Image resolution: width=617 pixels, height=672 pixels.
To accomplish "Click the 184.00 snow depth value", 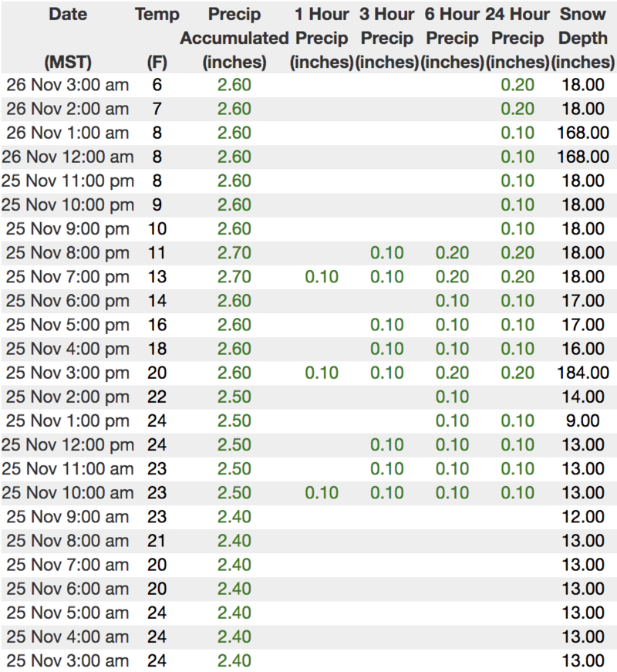I will click(x=583, y=373).
